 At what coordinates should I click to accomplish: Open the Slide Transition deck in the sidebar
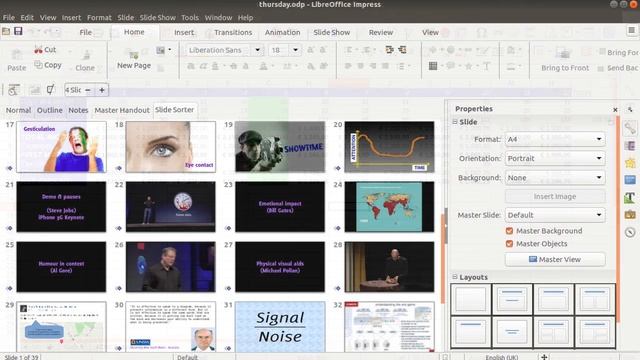pos(630,146)
